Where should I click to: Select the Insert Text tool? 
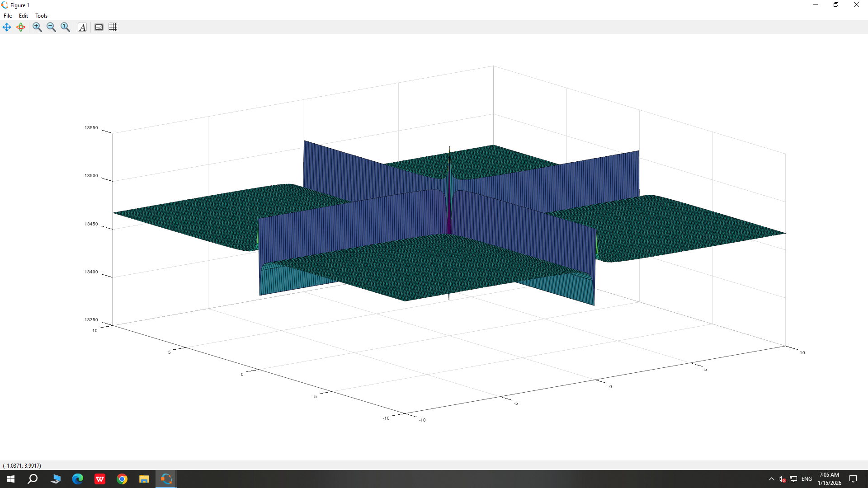click(82, 27)
